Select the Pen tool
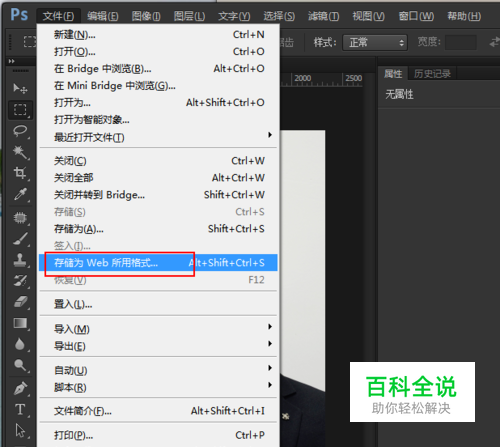 (20, 389)
